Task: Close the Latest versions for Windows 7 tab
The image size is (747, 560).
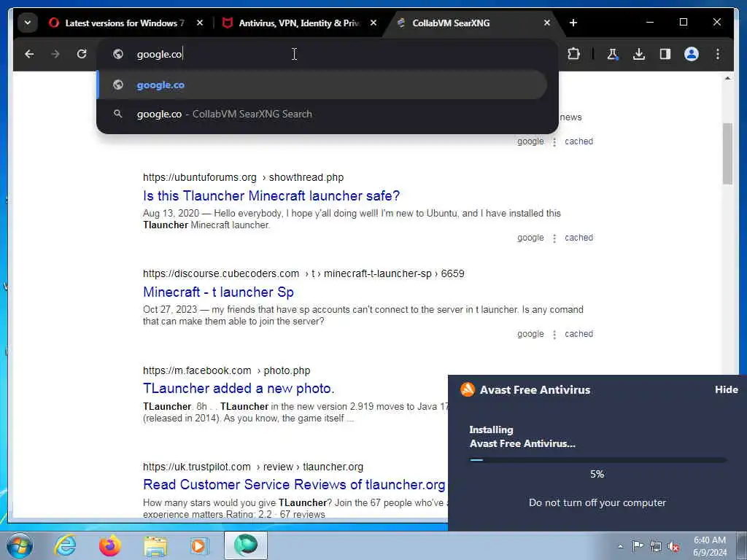Action: (x=200, y=23)
